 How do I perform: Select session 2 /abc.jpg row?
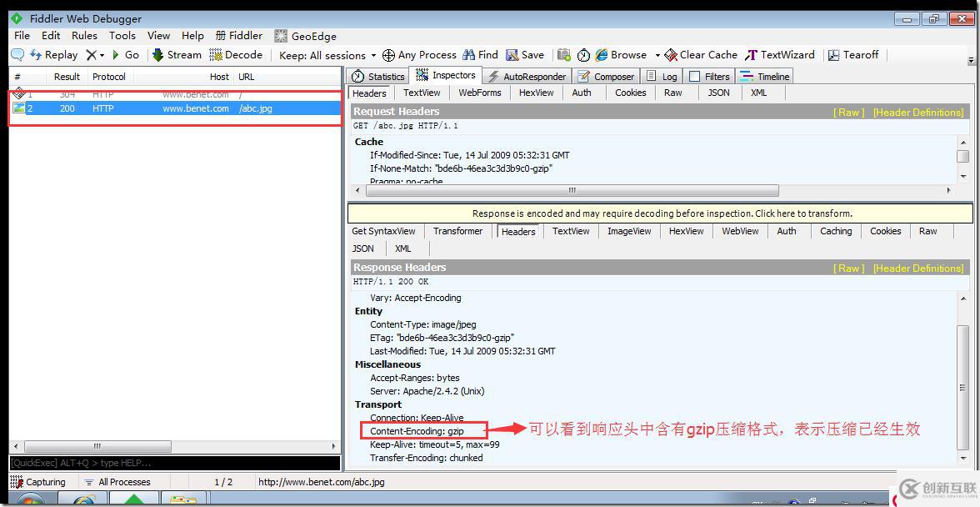click(176, 108)
